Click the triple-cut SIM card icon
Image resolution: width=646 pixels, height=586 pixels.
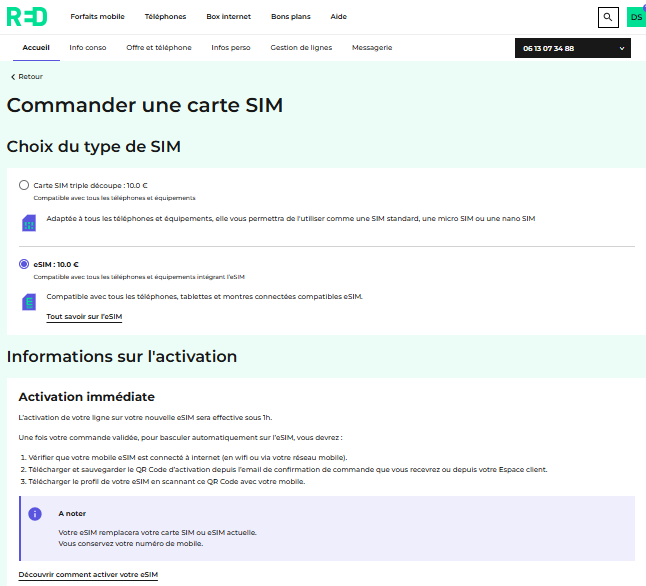point(28,221)
